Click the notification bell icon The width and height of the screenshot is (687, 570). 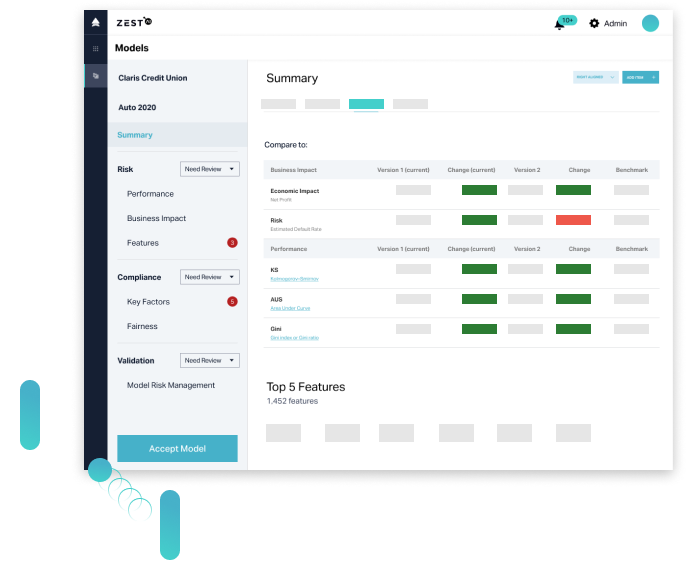point(559,24)
